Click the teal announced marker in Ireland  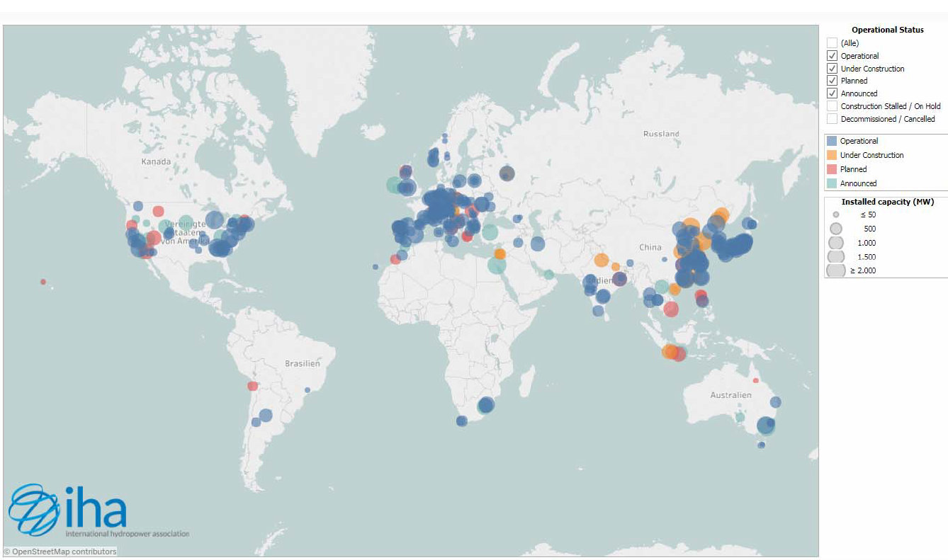tap(394, 185)
